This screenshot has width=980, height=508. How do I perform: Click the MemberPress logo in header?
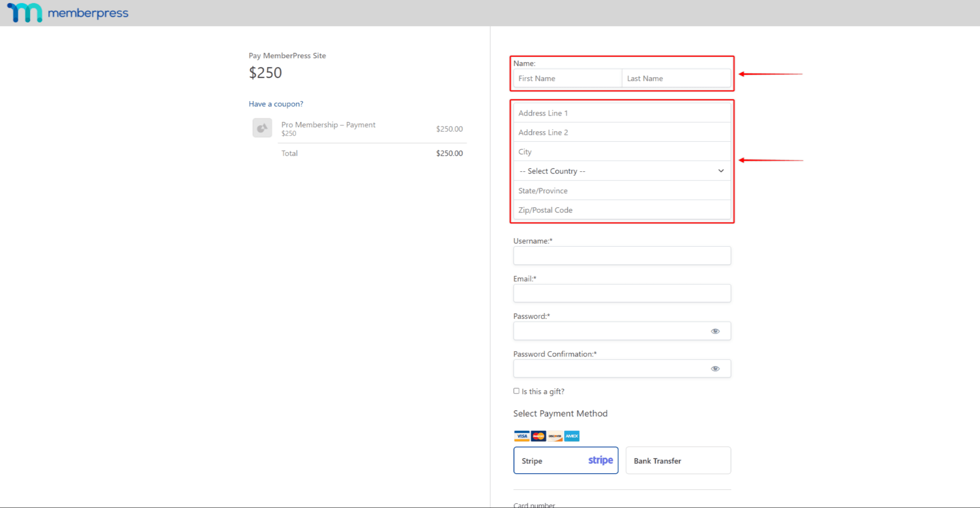point(68,13)
